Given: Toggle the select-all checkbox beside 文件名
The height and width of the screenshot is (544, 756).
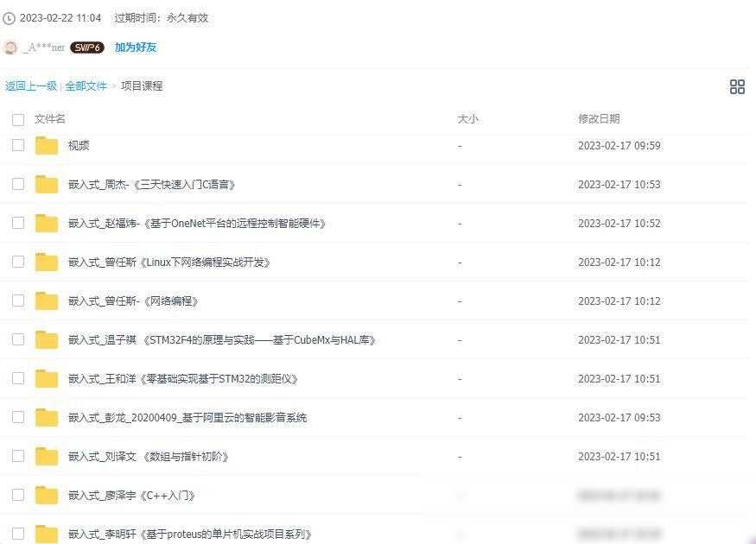Looking at the screenshot, I should point(18,119).
